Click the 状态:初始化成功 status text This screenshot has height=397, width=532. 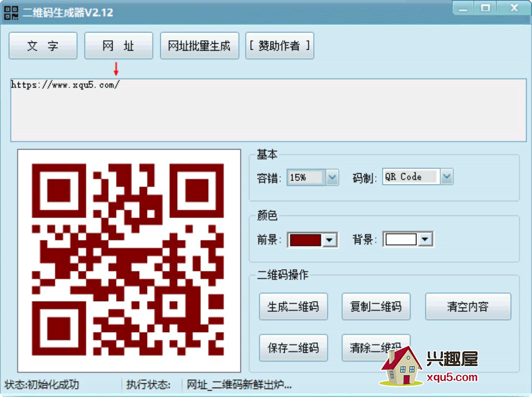[x=42, y=384]
